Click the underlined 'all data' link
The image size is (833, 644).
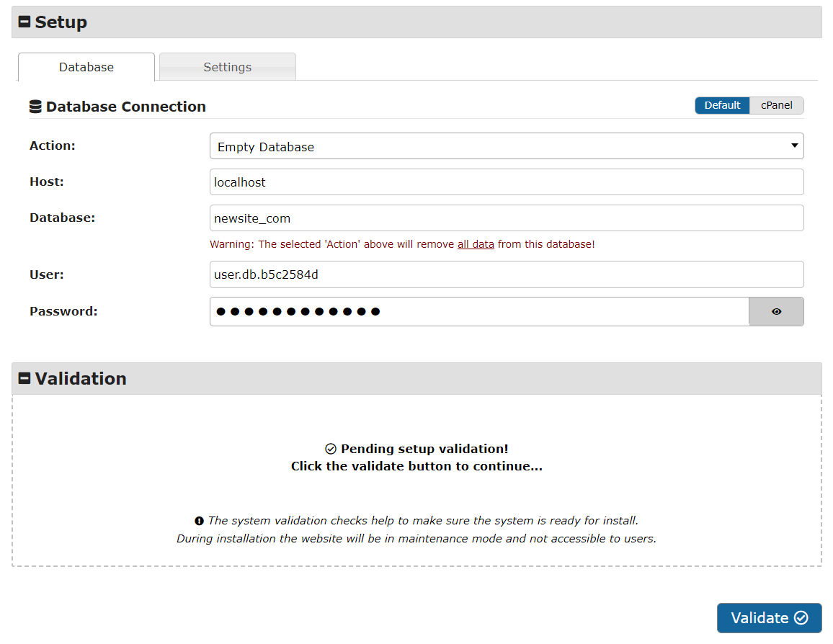(476, 244)
